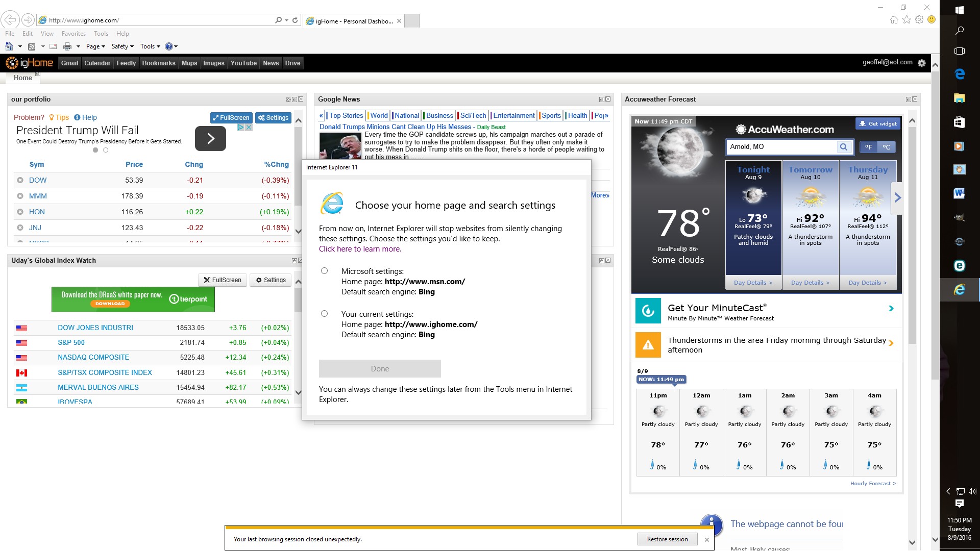This screenshot has width=980, height=551.
Task: Open the Favorites menu
Action: tap(73, 34)
